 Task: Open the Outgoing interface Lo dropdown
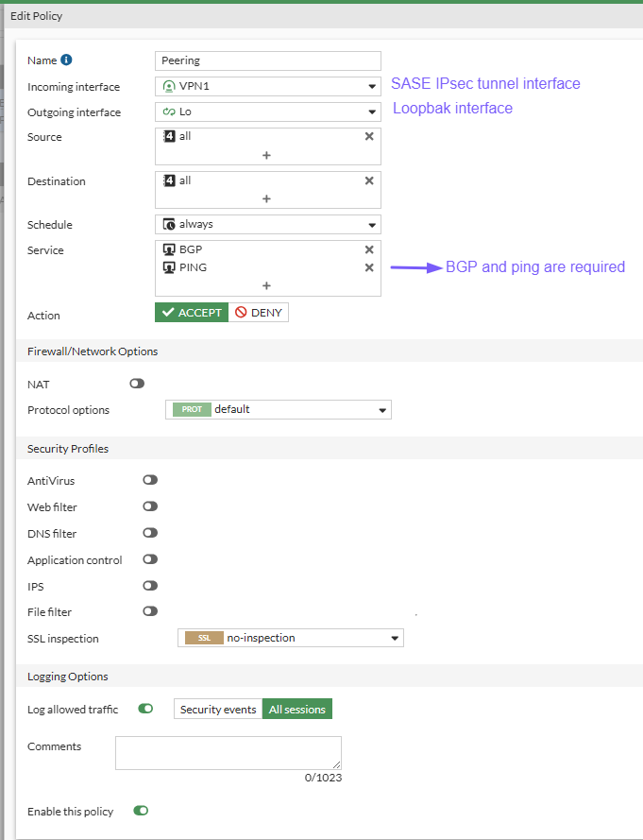(x=268, y=112)
